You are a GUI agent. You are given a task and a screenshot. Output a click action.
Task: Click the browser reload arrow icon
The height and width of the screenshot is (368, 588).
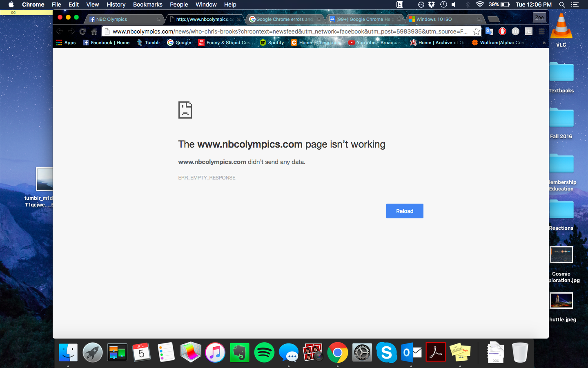pos(83,31)
